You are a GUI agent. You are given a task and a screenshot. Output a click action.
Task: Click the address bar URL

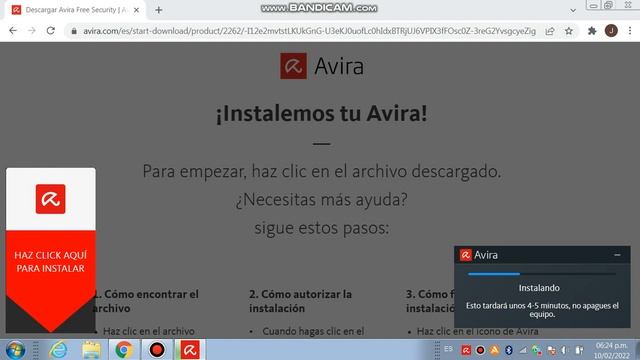click(309, 31)
